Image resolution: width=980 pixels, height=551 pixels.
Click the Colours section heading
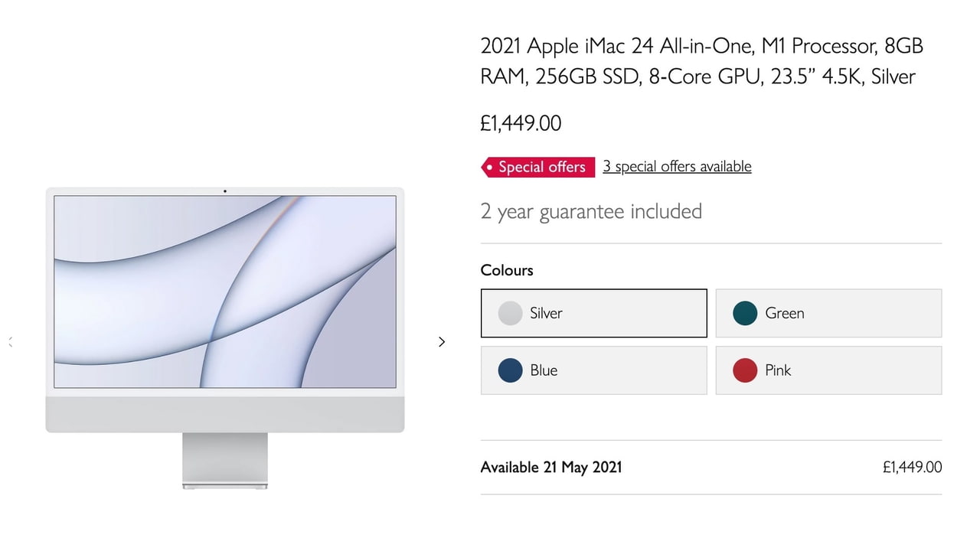507,270
